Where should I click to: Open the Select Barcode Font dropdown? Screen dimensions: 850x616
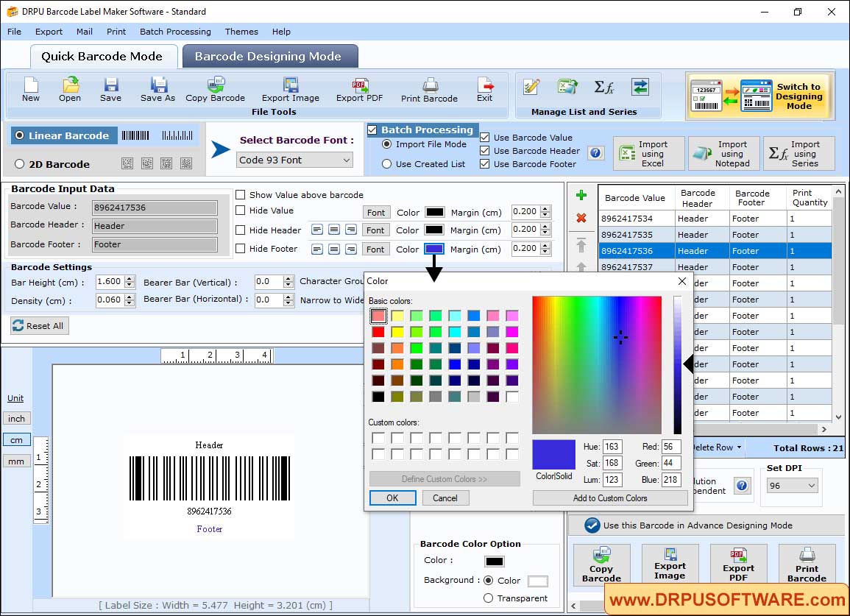(295, 160)
